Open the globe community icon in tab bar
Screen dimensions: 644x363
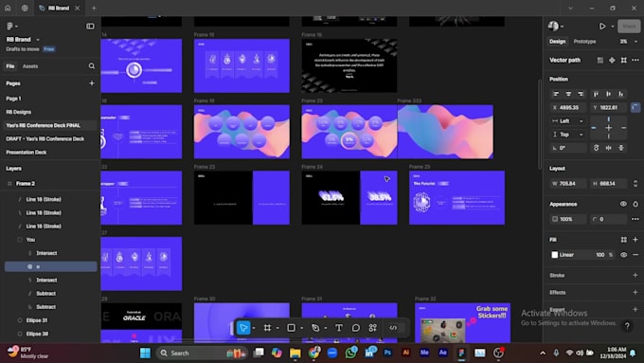click(x=25, y=8)
